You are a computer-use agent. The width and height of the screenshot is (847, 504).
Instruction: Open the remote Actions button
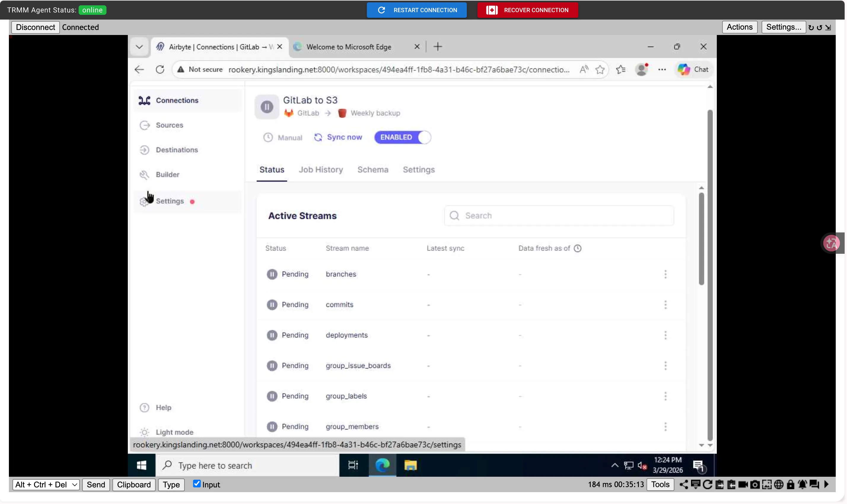tap(740, 27)
